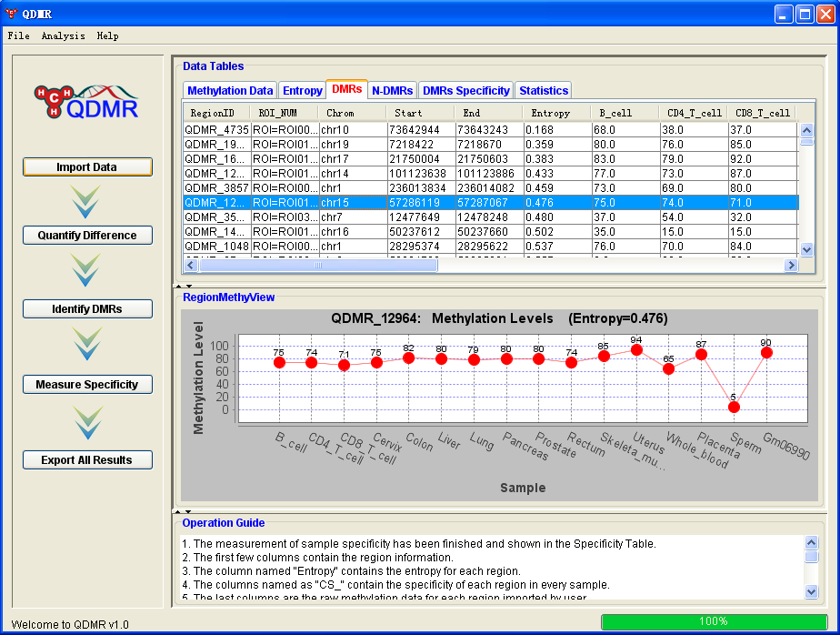Screen dimensions: 840x635
Task: Click the Whole_blood data point valued 65
Action: point(668,369)
